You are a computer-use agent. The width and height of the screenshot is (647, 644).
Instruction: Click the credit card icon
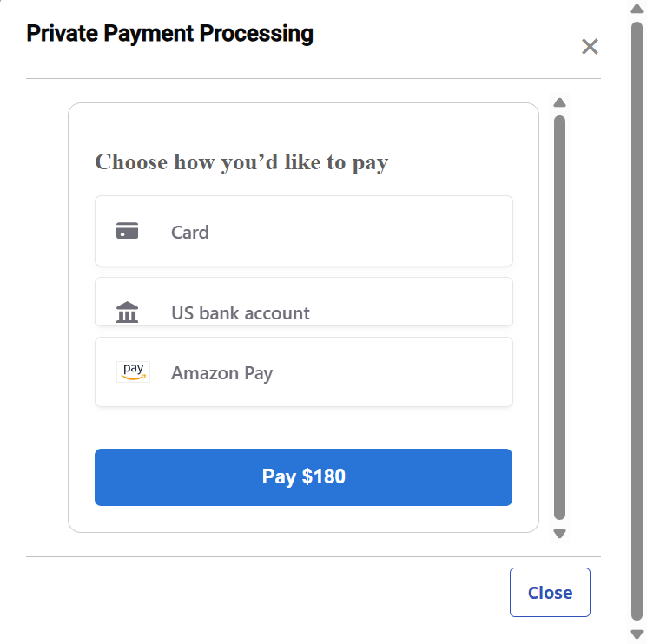point(128,231)
